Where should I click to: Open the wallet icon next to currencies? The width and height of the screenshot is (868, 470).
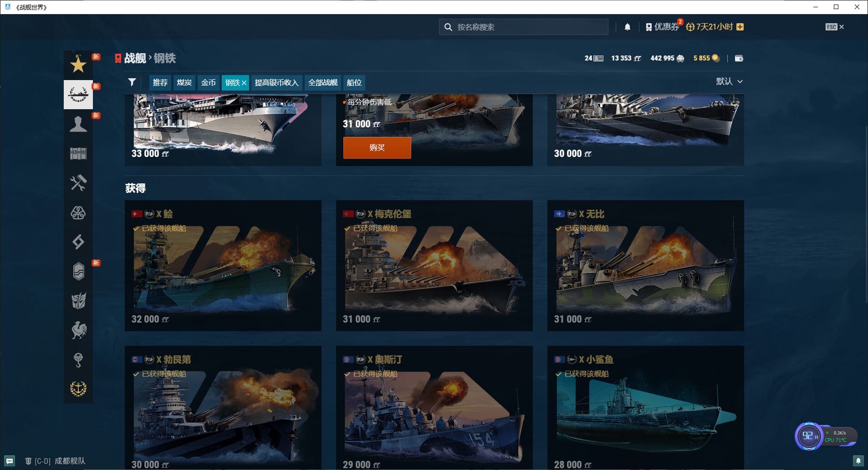pyautogui.click(x=739, y=58)
